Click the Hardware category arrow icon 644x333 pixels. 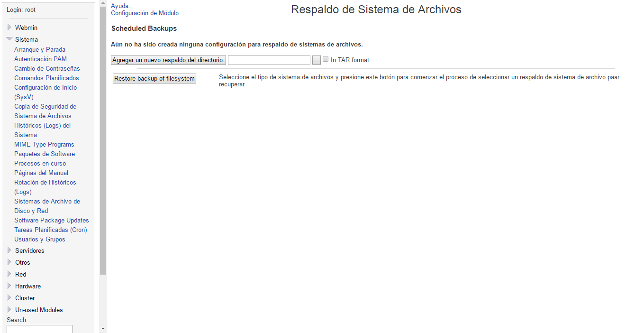(9, 286)
